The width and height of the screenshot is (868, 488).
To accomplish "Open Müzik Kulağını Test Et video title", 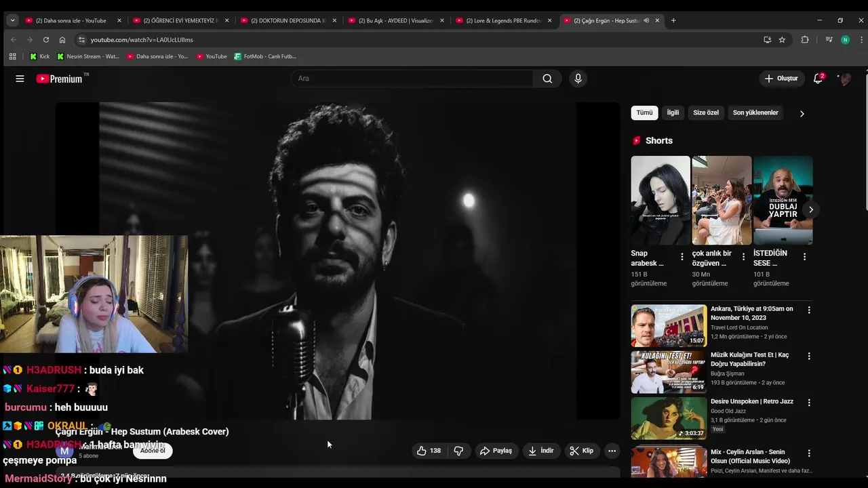I will [x=749, y=359].
